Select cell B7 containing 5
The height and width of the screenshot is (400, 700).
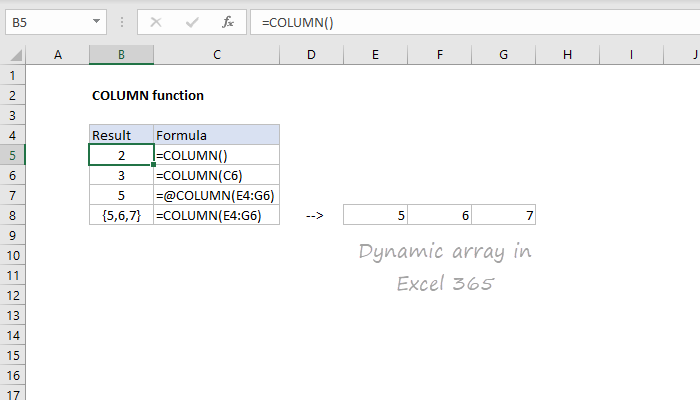[121, 196]
